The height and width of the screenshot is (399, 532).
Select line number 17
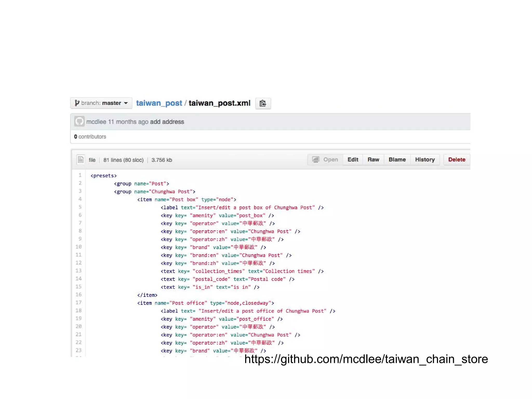(x=78, y=303)
